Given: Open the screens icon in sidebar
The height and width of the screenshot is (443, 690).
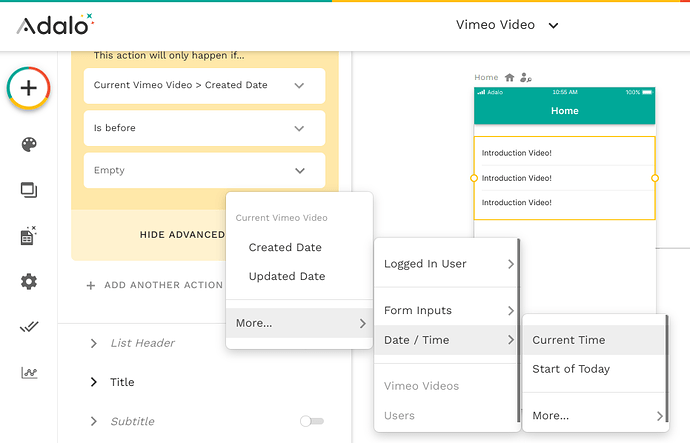Looking at the screenshot, I should [x=29, y=190].
